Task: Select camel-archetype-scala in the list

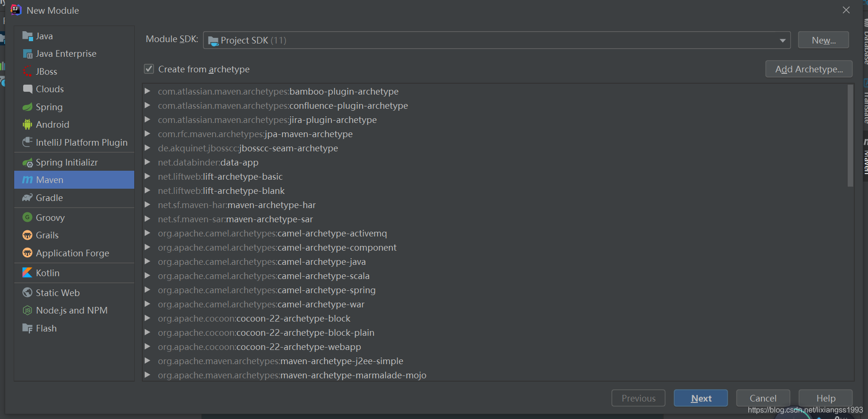Action: (264, 276)
